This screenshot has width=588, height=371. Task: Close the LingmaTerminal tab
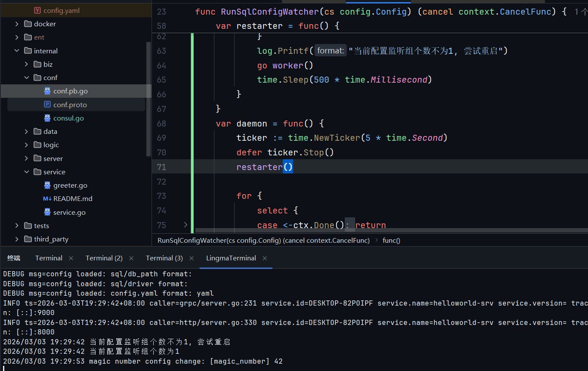[265, 258]
